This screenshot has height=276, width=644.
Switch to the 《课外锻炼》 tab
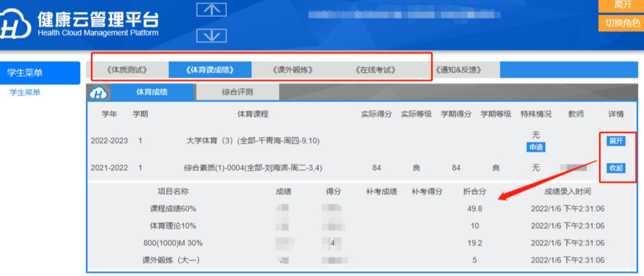293,70
